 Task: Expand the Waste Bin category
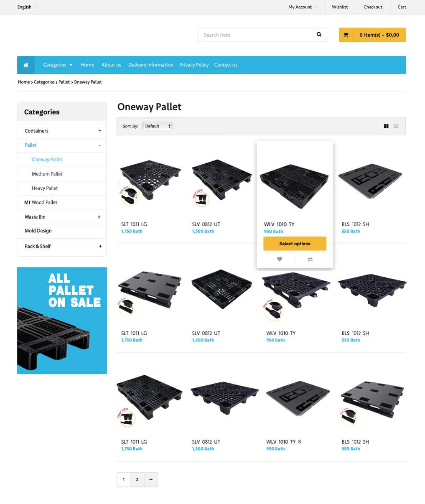point(99,217)
